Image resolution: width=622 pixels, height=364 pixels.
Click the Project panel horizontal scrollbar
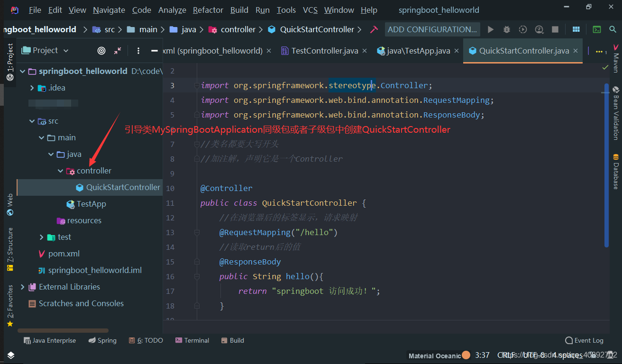click(x=63, y=331)
